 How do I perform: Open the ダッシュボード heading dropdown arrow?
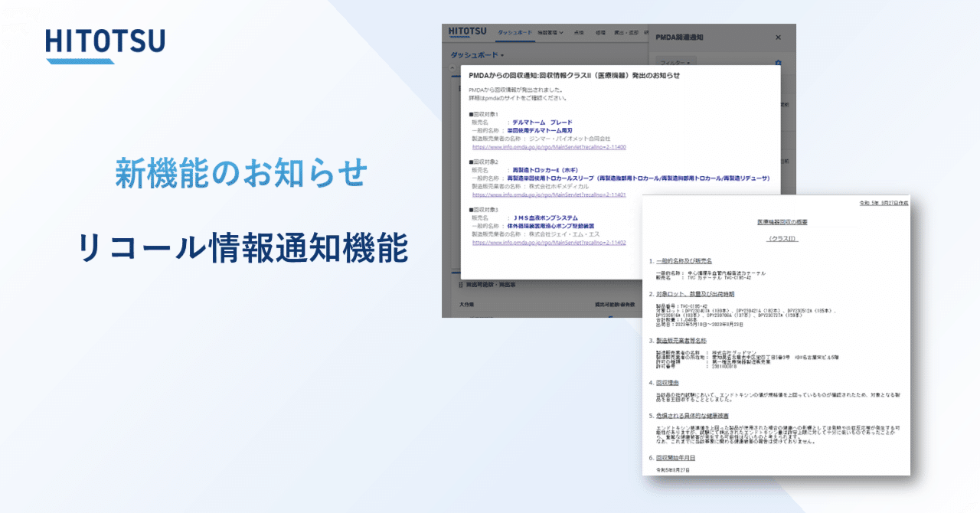(502, 54)
